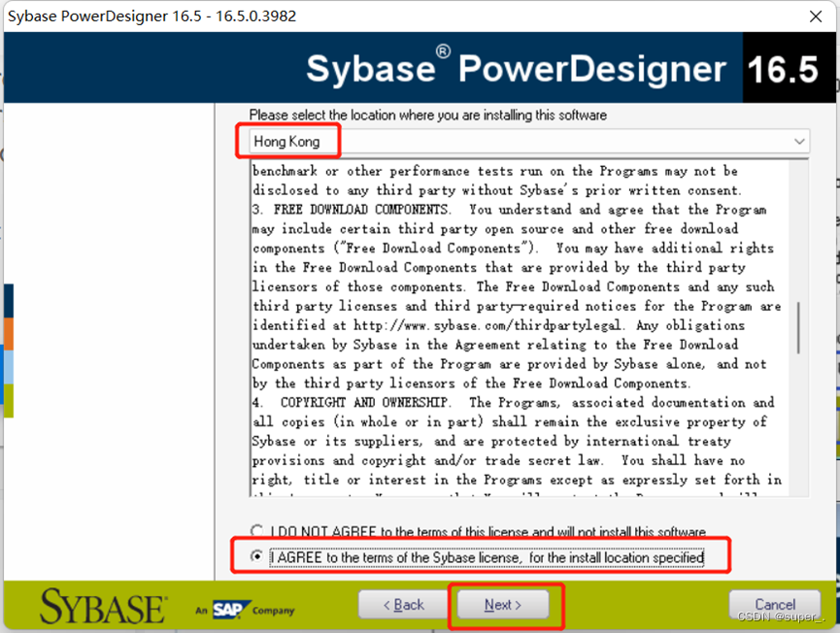Click the Sybase logo in footer

click(103, 607)
